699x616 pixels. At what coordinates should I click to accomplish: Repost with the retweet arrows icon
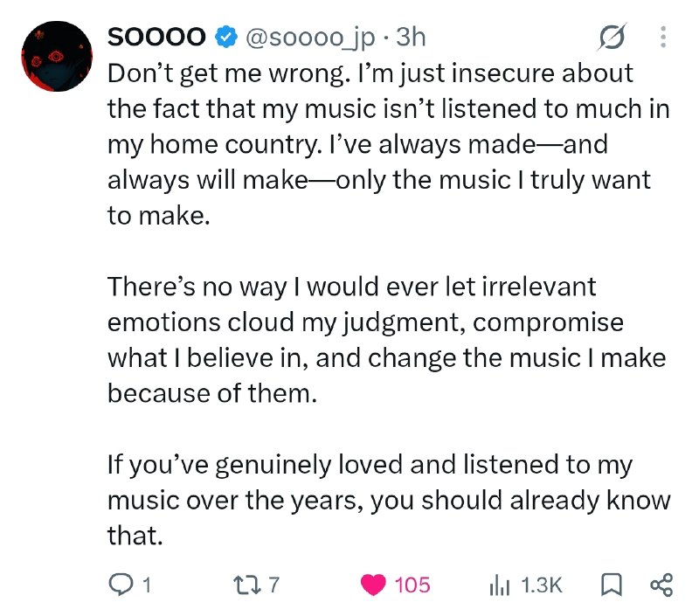coord(247,585)
